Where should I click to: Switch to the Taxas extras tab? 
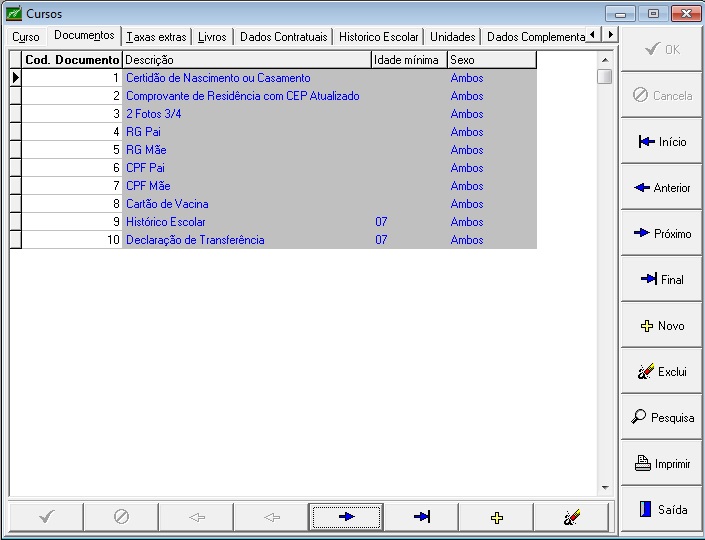157,37
